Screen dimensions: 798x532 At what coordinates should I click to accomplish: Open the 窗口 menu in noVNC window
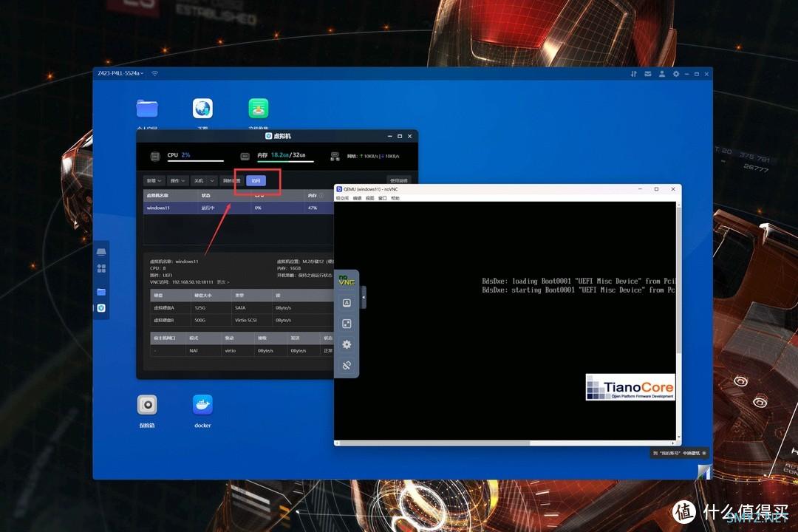(x=383, y=198)
